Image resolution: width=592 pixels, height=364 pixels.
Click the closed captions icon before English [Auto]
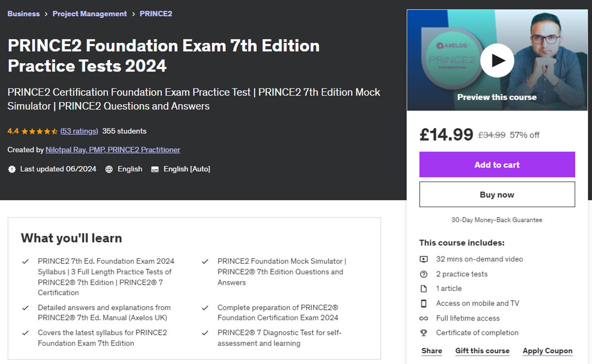(156, 169)
